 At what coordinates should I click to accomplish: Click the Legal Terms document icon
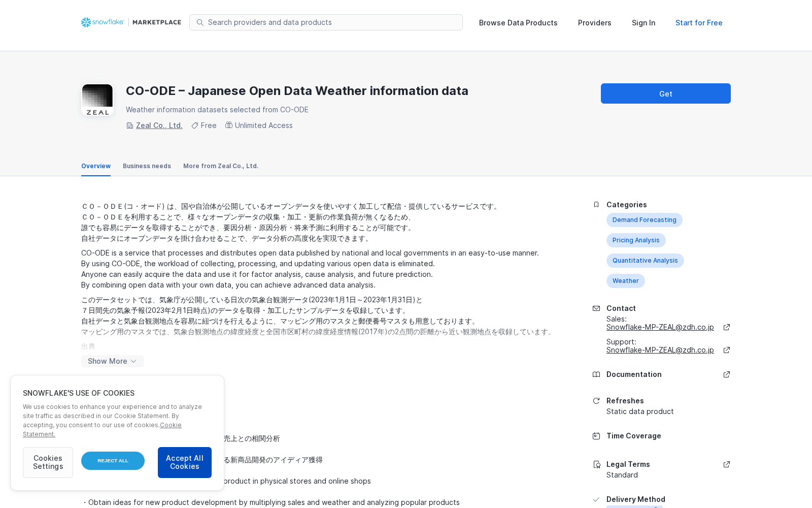596,464
